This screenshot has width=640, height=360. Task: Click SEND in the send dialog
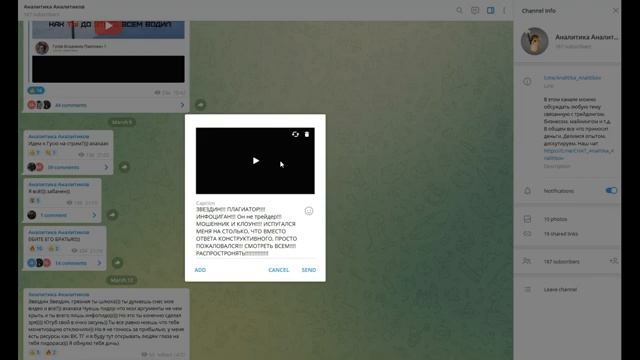[x=309, y=270]
